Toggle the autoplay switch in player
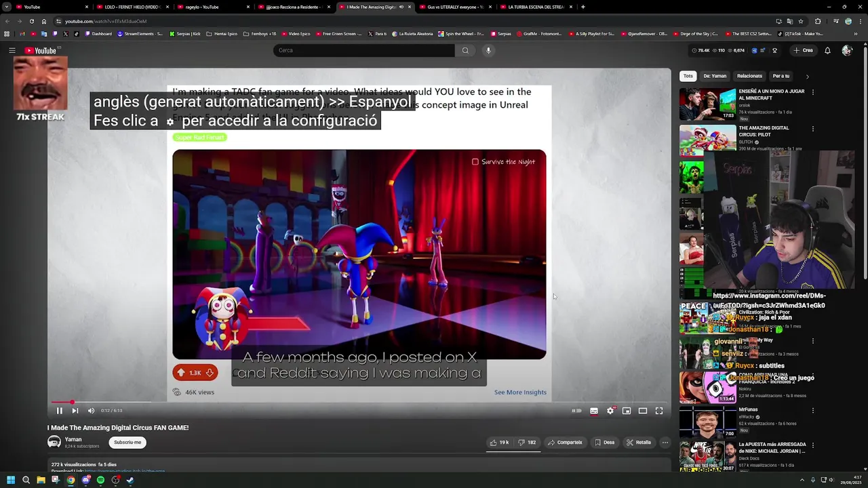Viewport: 868px width, 488px height. 577,411
